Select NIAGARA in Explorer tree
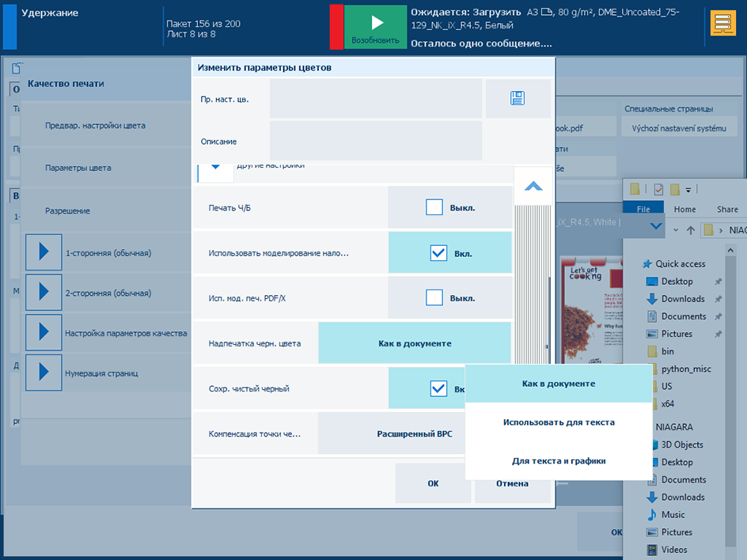747x560 pixels. [x=674, y=426]
